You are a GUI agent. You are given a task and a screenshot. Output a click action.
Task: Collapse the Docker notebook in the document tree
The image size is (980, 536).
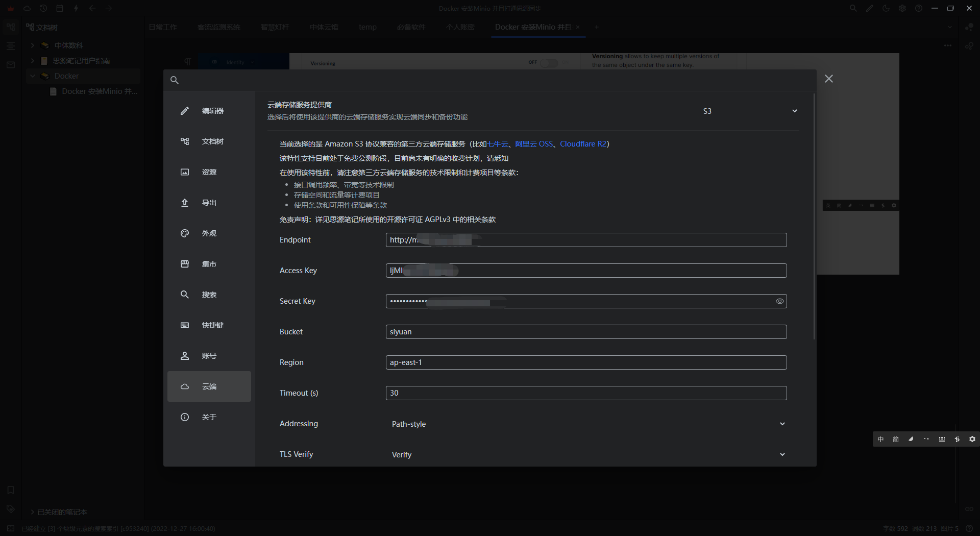(33, 76)
